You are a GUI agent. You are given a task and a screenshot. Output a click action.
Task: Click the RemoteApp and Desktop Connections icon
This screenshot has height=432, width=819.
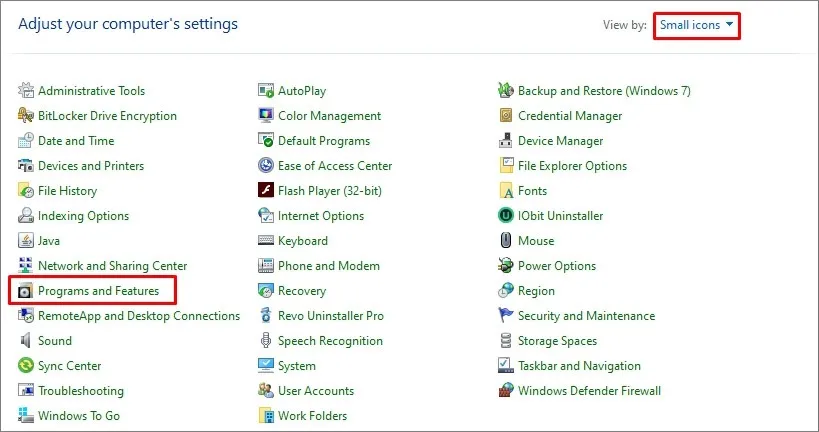(x=26, y=316)
